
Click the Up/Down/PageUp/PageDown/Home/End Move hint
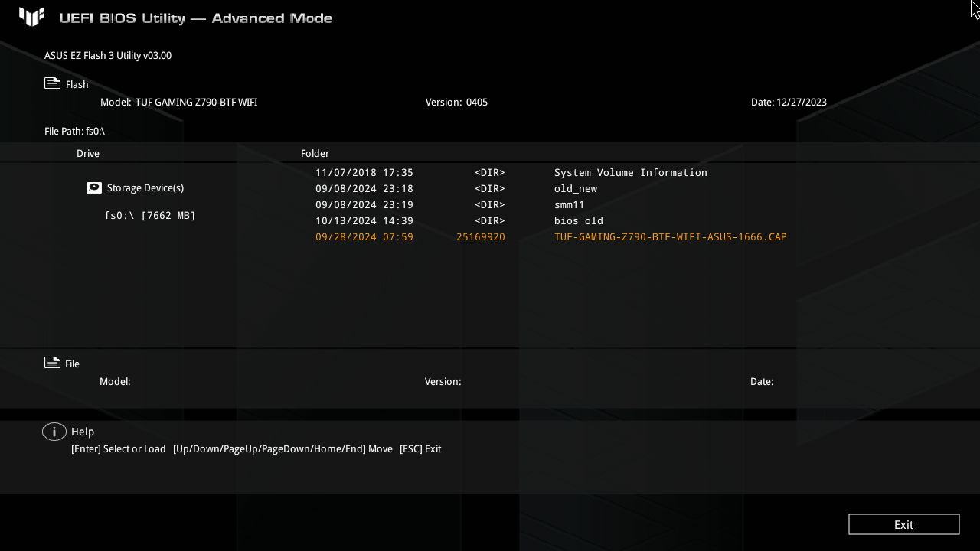click(283, 448)
